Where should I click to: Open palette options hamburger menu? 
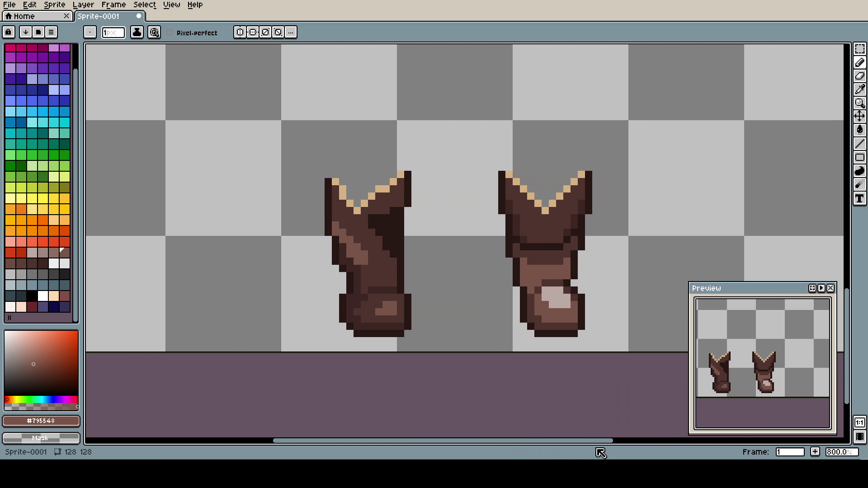51,32
